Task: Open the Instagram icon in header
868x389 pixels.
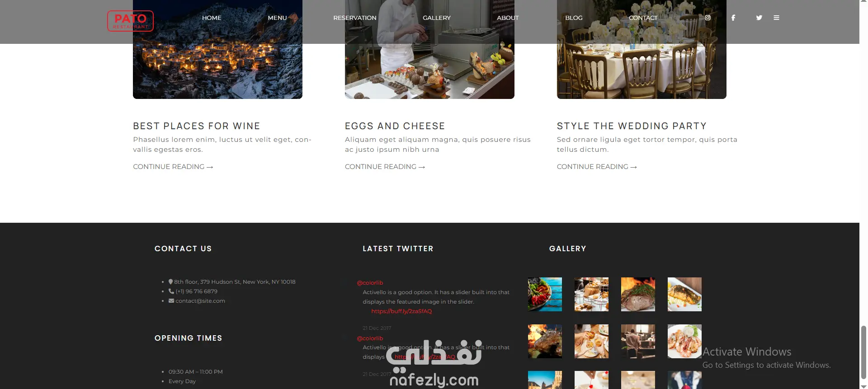Action: pyautogui.click(x=708, y=18)
